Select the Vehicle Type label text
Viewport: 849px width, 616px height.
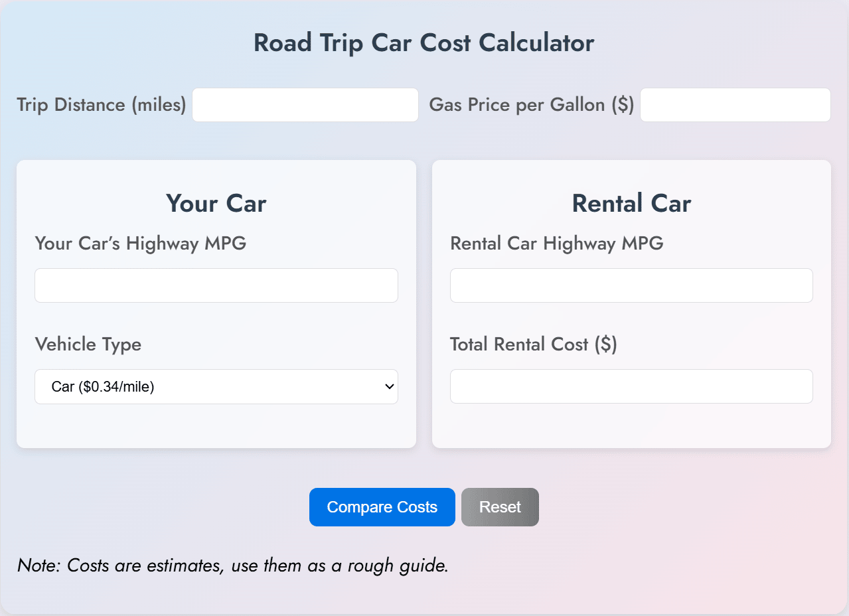88,345
